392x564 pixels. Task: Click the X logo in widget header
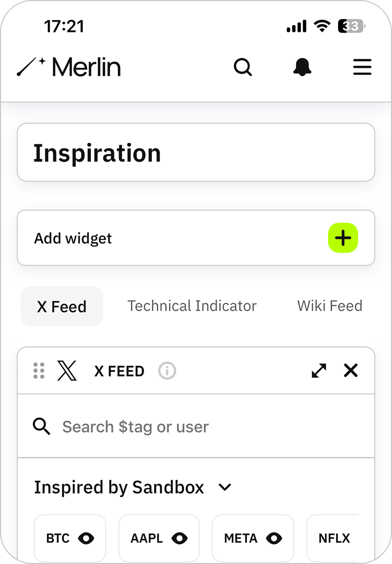point(67,371)
